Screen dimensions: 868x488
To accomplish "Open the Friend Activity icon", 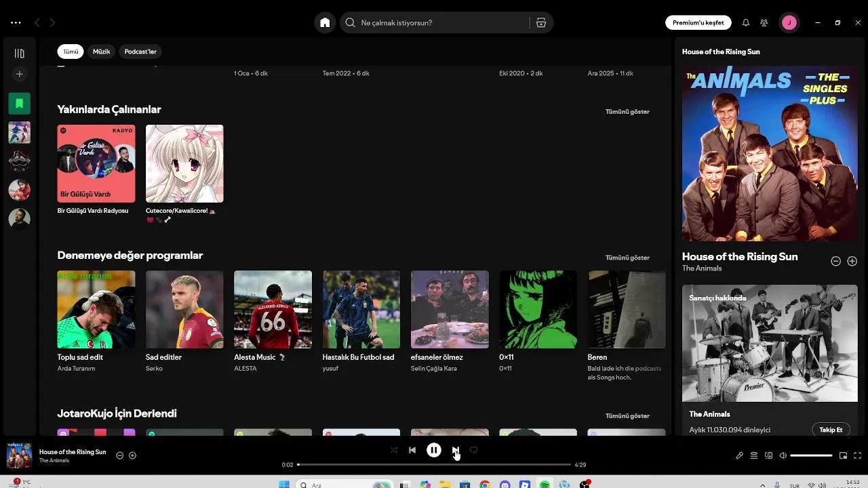I will coord(764,22).
